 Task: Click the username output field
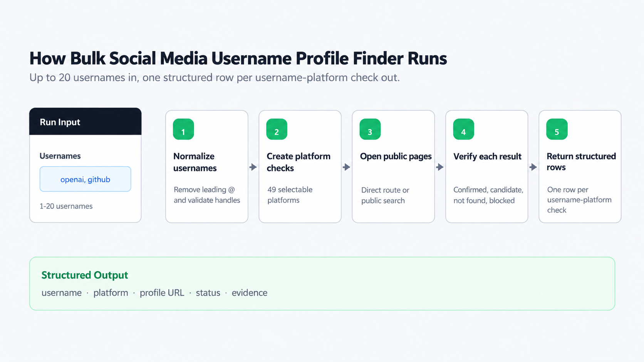62,293
